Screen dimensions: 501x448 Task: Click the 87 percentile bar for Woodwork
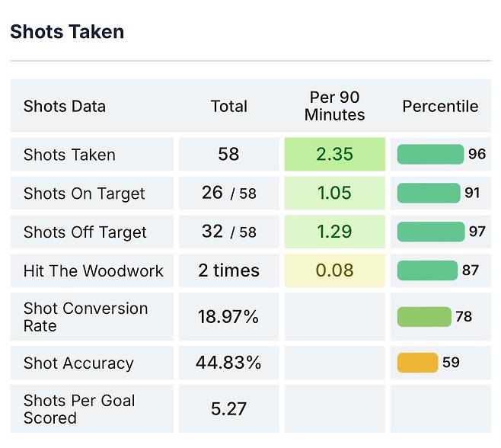click(427, 271)
